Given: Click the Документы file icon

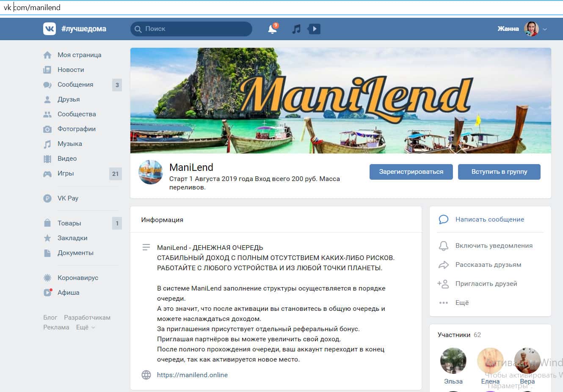Looking at the screenshot, I should pyautogui.click(x=47, y=253).
